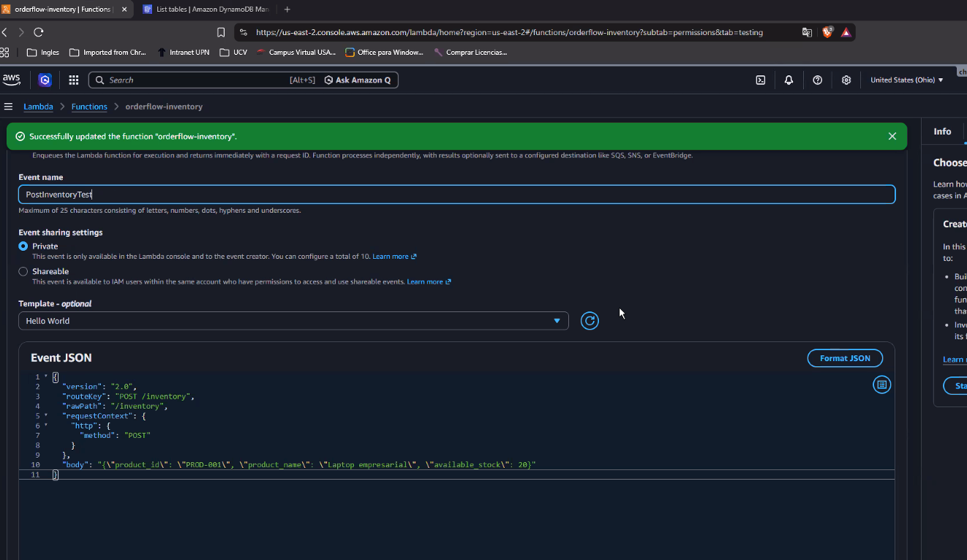The height and width of the screenshot is (560, 967).
Task: Bookmark this page using the bookmark icon
Action: 221,32
